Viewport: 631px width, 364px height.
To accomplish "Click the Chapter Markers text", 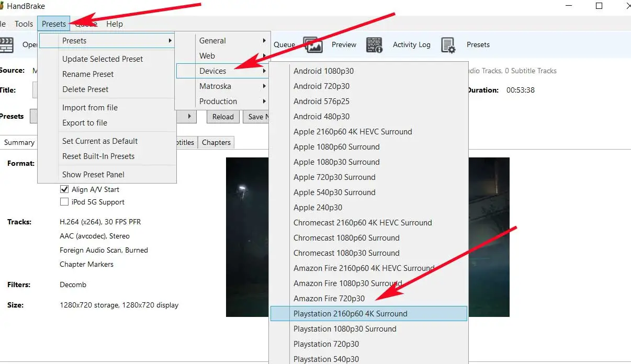I will [86, 264].
